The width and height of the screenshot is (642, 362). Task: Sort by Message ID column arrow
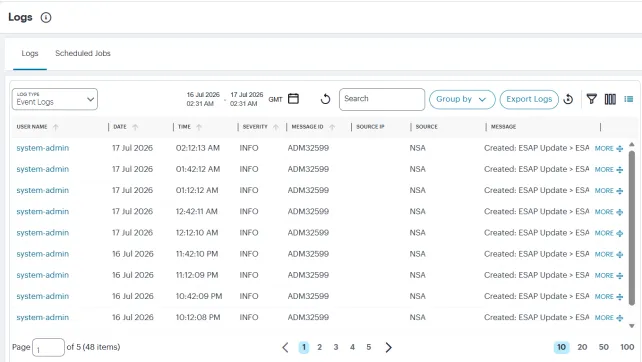332,127
